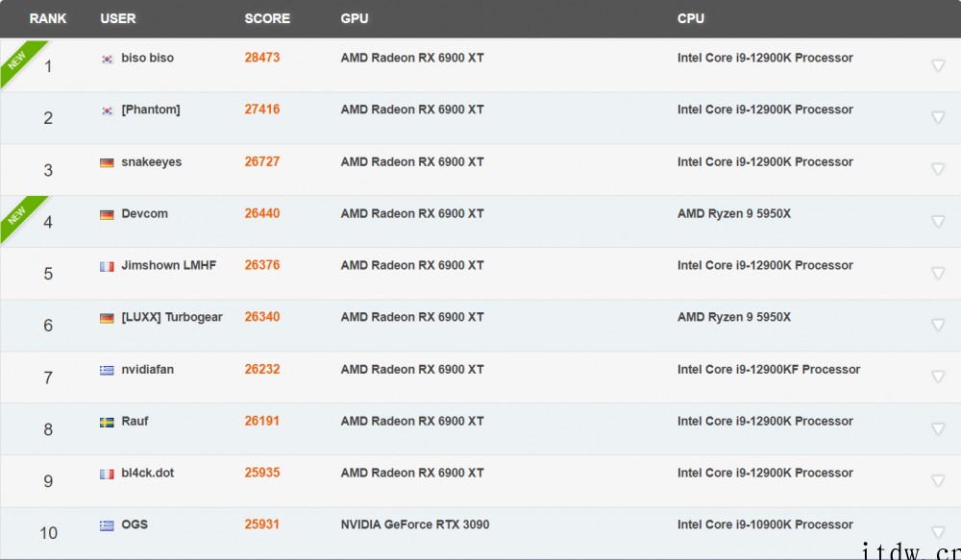Expand details for [LUXX] Turbogear row

938,324
